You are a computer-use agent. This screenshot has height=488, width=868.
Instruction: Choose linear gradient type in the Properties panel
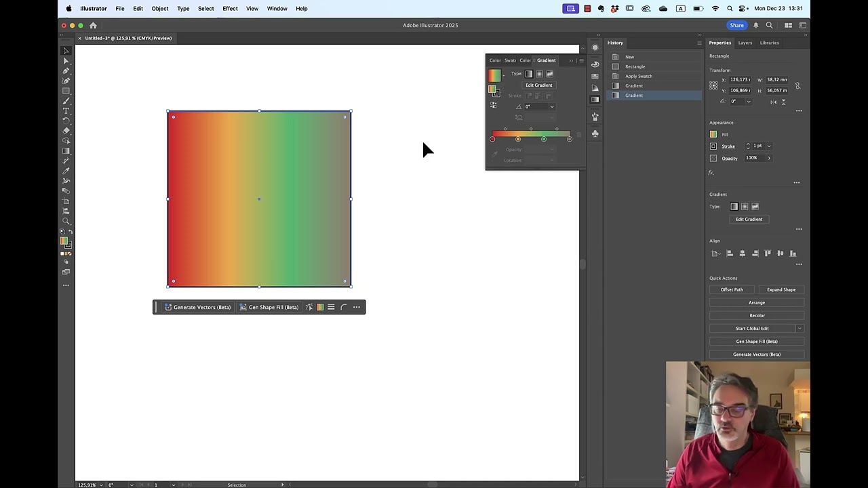pos(734,207)
